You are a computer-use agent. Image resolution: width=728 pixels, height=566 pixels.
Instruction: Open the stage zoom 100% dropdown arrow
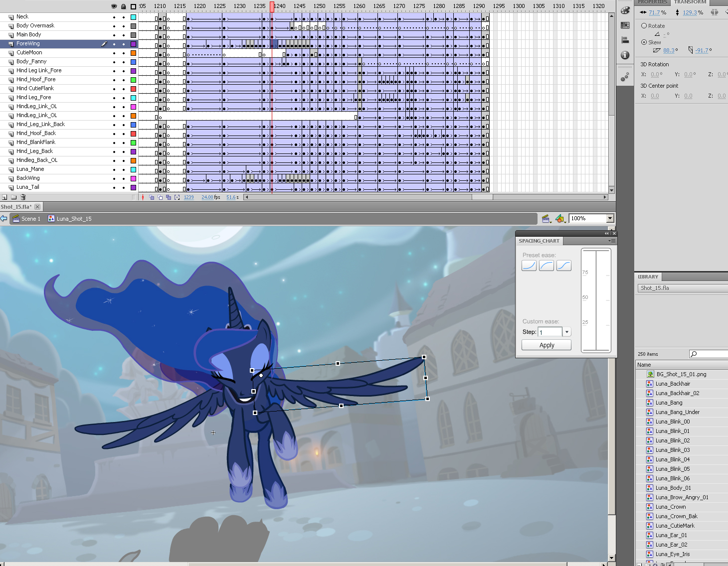(610, 218)
